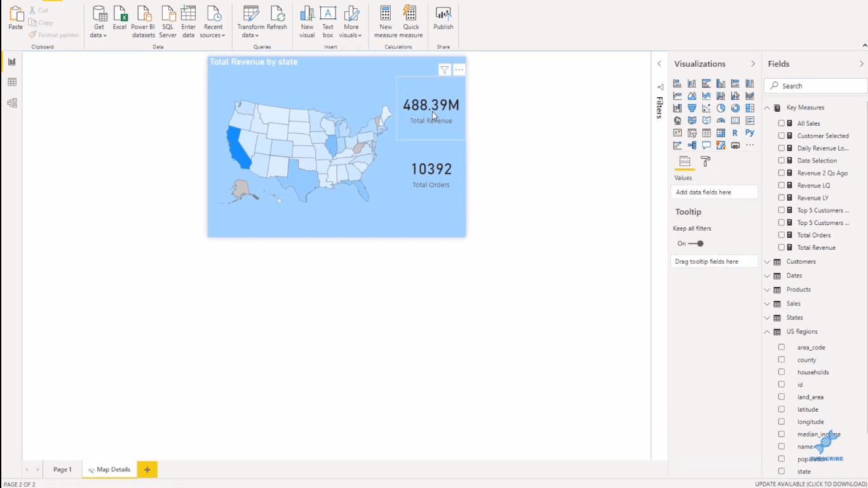Expand the Customers table
Image resolution: width=868 pixels, height=488 pixels.
coord(767,262)
